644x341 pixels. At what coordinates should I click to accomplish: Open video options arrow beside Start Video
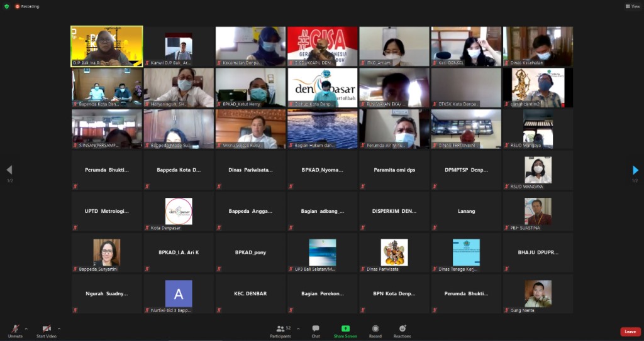pyautogui.click(x=59, y=328)
